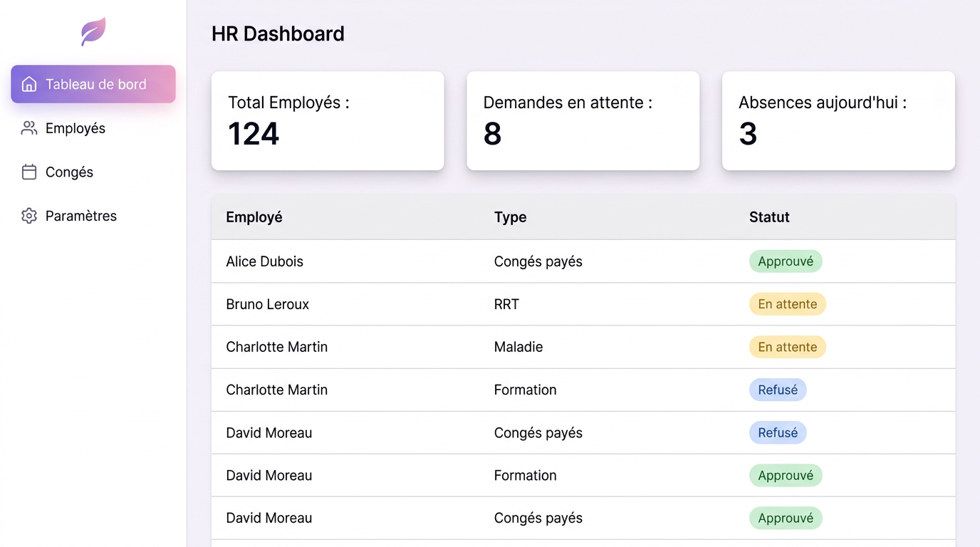
Task: Open the Employés sidebar section
Action: (x=93, y=128)
